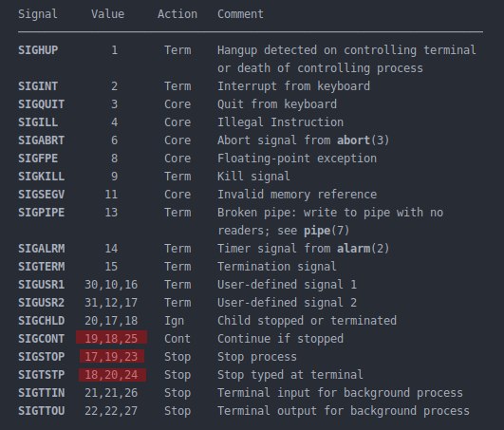Select the SIGHUP signal name
The width and height of the screenshot is (504, 430).
38,50
